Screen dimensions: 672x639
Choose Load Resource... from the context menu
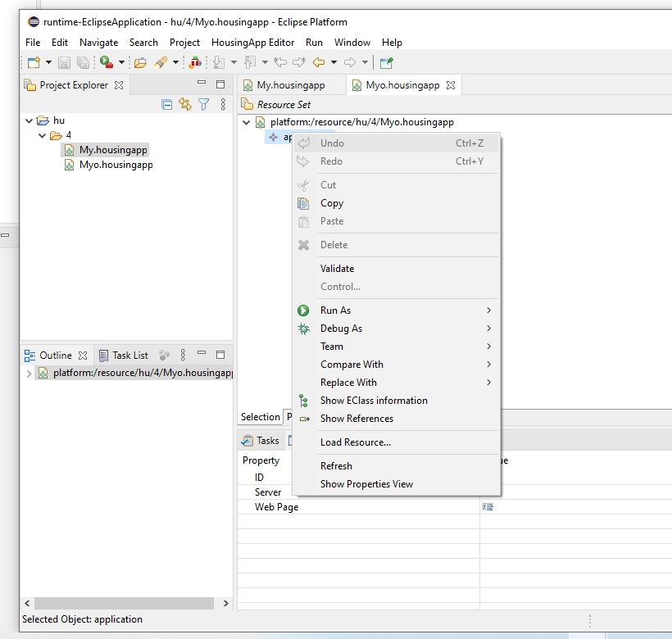coord(397,442)
